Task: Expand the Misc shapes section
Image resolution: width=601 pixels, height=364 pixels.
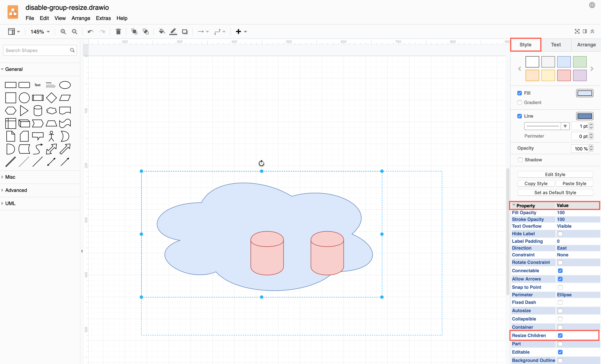Action: tap(10, 177)
